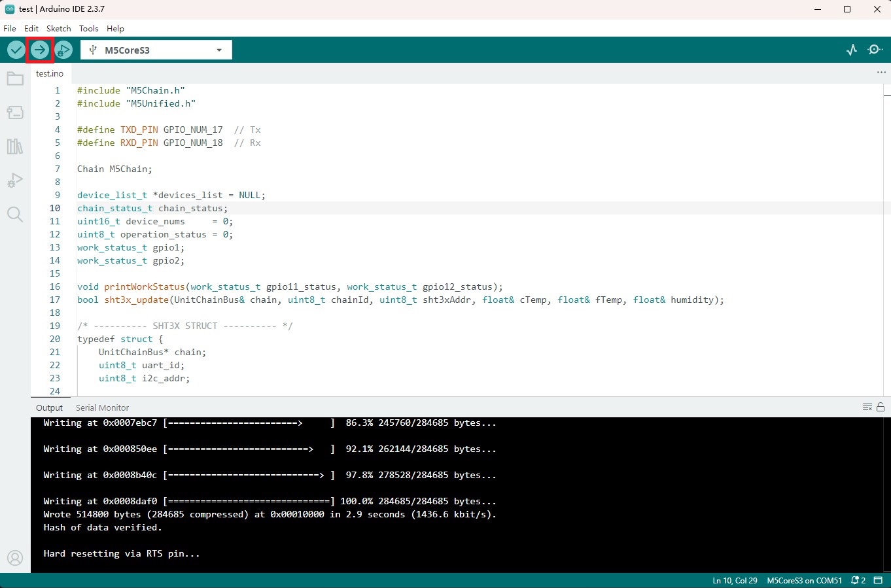Click M5CoreS3 on COM51 in status bar
The width and height of the screenshot is (891, 588).
click(x=804, y=580)
